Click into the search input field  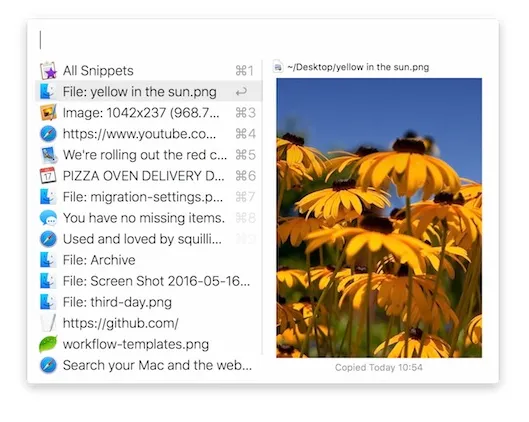(263, 40)
